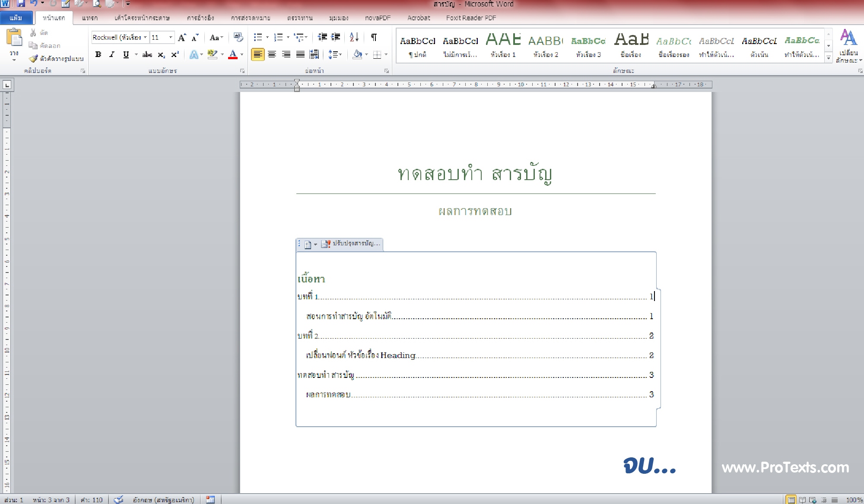Apply the Heading 1 style
Image resolution: width=864 pixels, height=504 pixels.
click(x=503, y=46)
